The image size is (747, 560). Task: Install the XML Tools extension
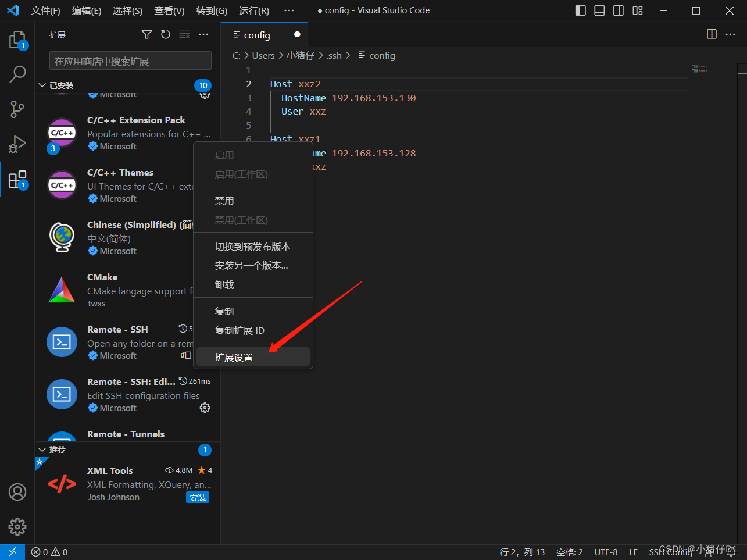click(x=198, y=498)
